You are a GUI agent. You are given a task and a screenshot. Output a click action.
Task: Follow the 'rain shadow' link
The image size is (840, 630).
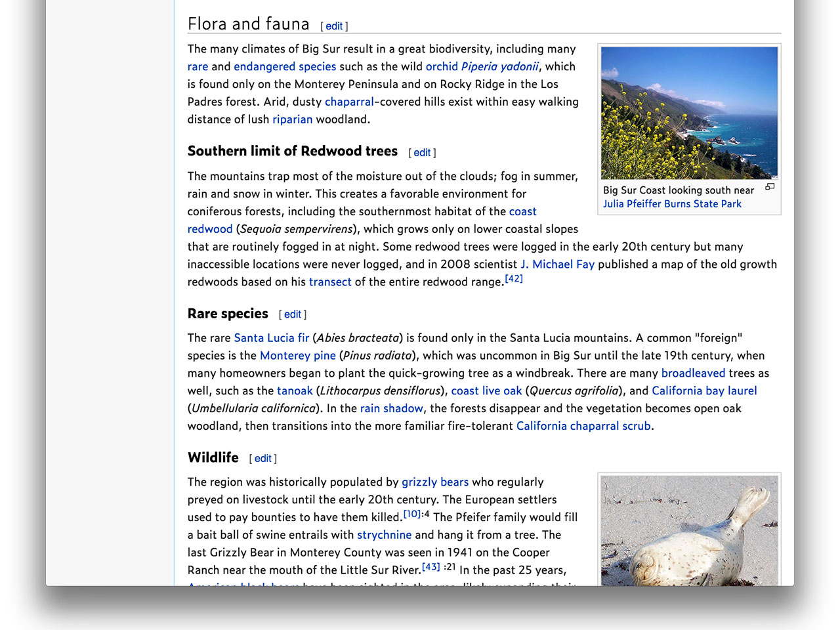392,409
